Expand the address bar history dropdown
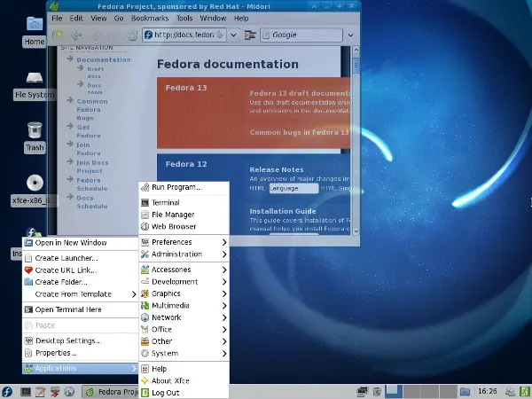 233,35
